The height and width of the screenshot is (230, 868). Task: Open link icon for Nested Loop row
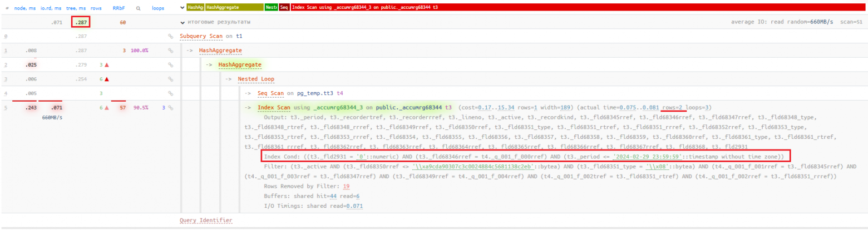coord(170,79)
